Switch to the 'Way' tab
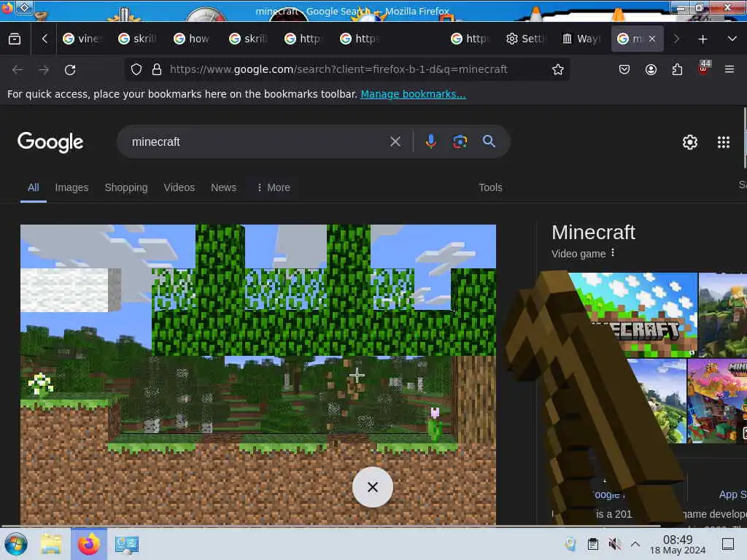The height and width of the screenshot is (560, 747). click(581, 39)
